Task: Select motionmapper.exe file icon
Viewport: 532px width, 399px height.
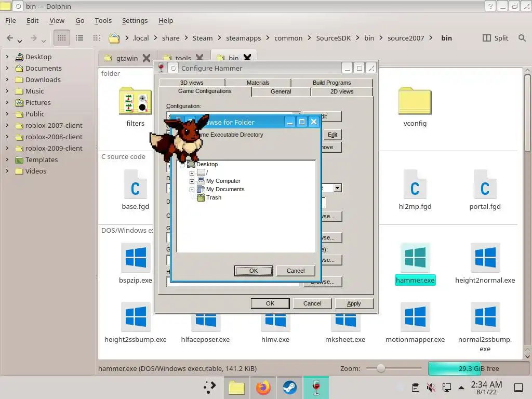Action: coord(415,317)
